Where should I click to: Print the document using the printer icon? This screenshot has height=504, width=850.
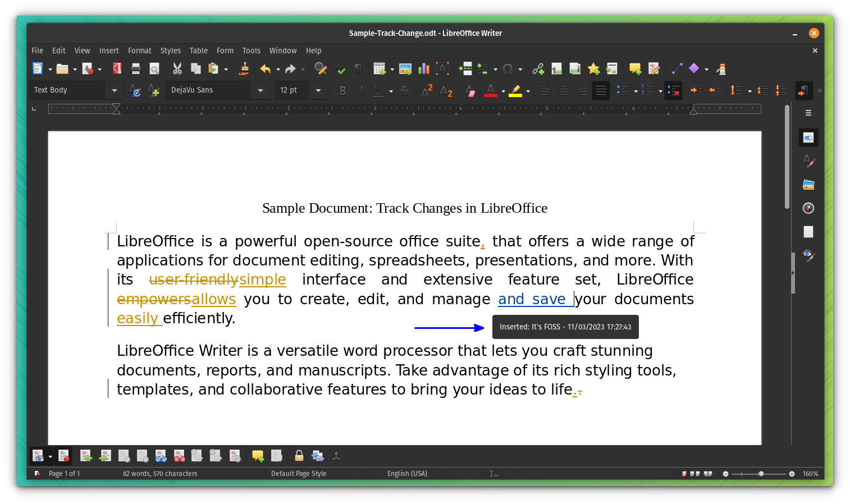(x=136, y=68)
